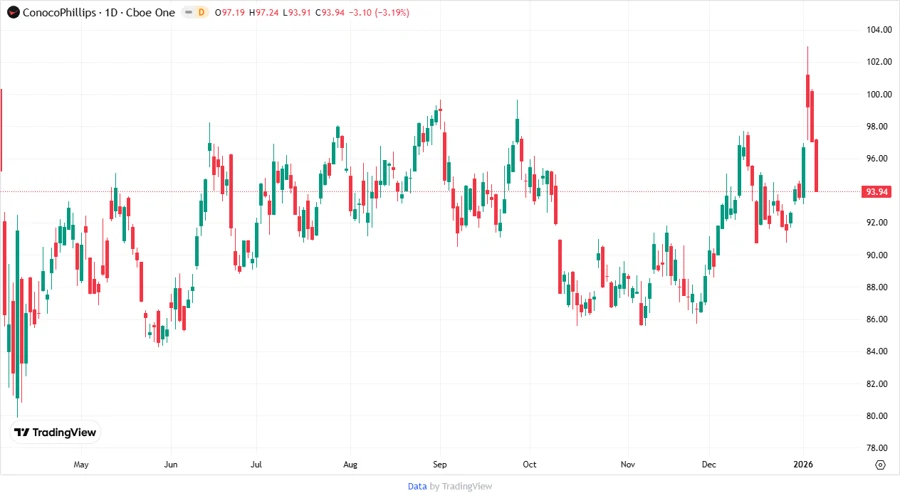The image size is (900, 498).
Task: Click the low value L93.91
Action: click(x=297, y=13)
